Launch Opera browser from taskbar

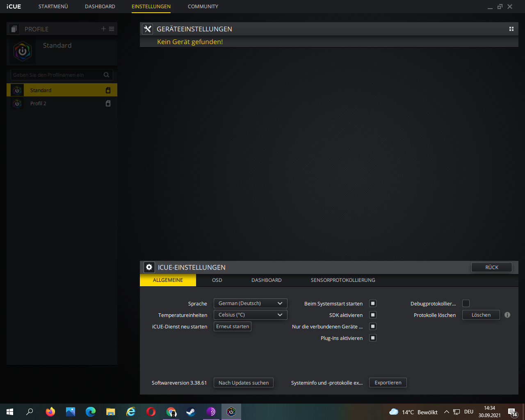pyautogui.click(x=151, y=412)
